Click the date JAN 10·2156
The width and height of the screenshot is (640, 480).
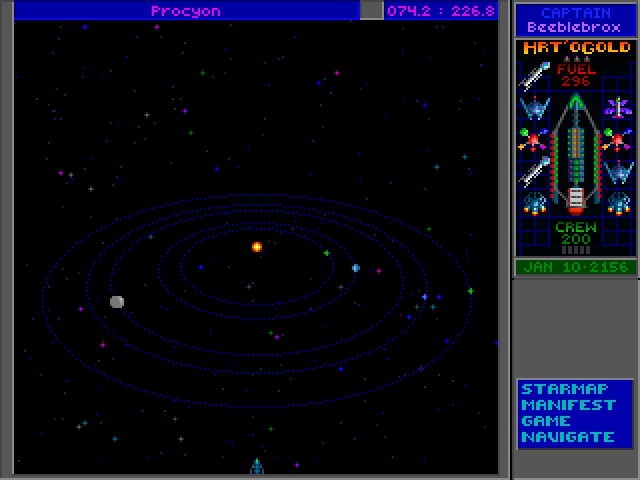point(576,267)
